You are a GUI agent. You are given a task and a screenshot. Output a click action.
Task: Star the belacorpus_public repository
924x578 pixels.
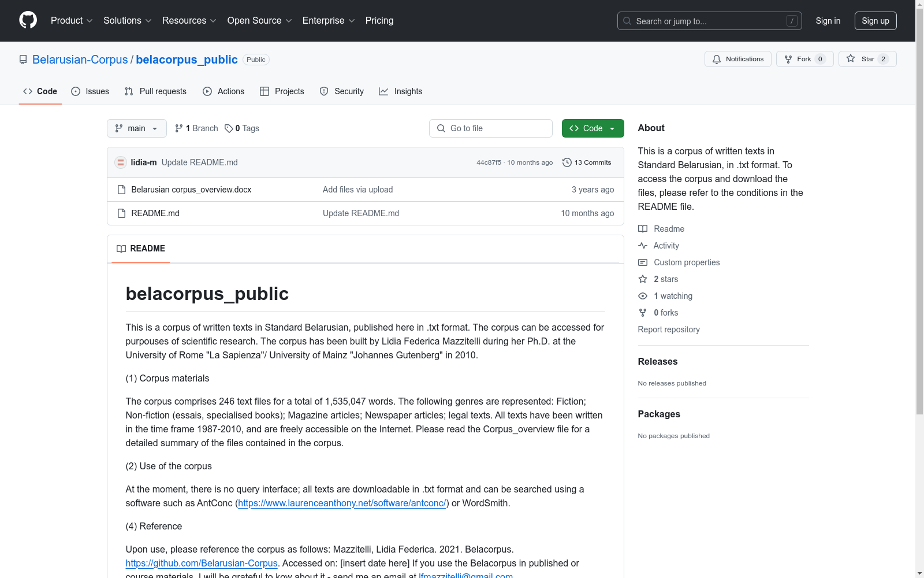coord(867,59)
